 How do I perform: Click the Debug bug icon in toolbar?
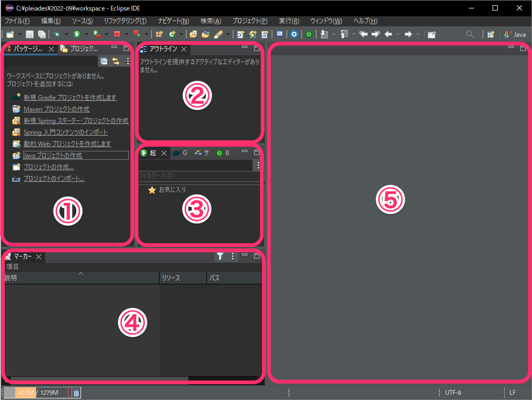57,34
